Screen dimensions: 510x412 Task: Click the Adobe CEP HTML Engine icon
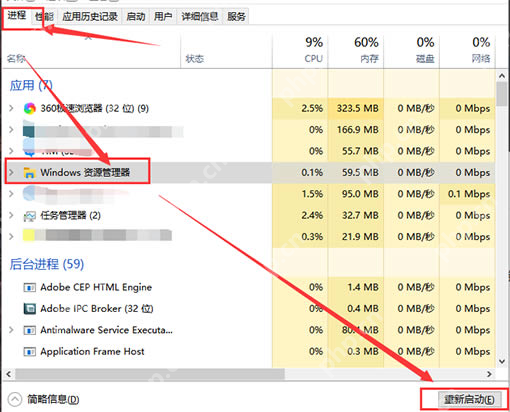pos(29,287)
